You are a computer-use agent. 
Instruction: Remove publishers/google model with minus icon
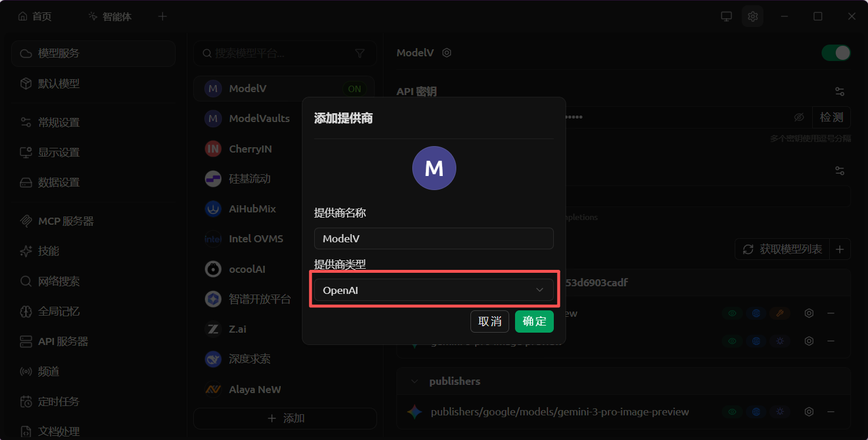(x=831, y=412)
